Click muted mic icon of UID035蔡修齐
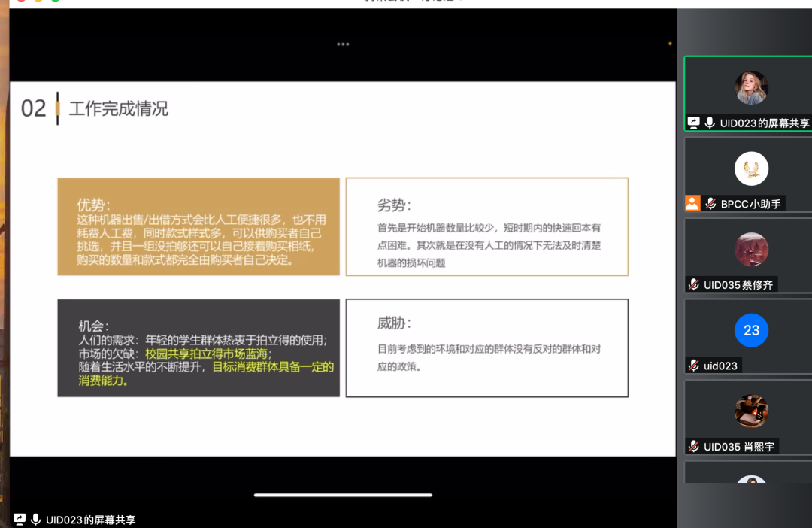 click(693, 284)
